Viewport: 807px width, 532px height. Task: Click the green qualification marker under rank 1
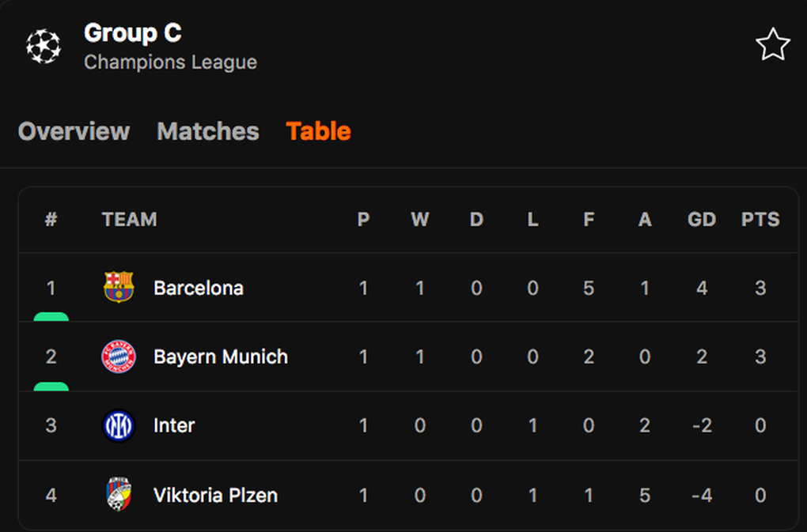click(x=51, y=317)
